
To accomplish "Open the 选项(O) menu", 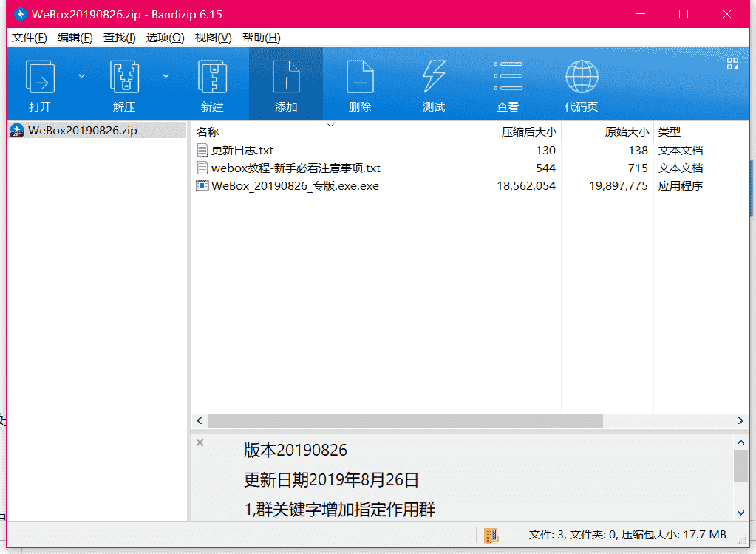I will (x=165, y=38).
